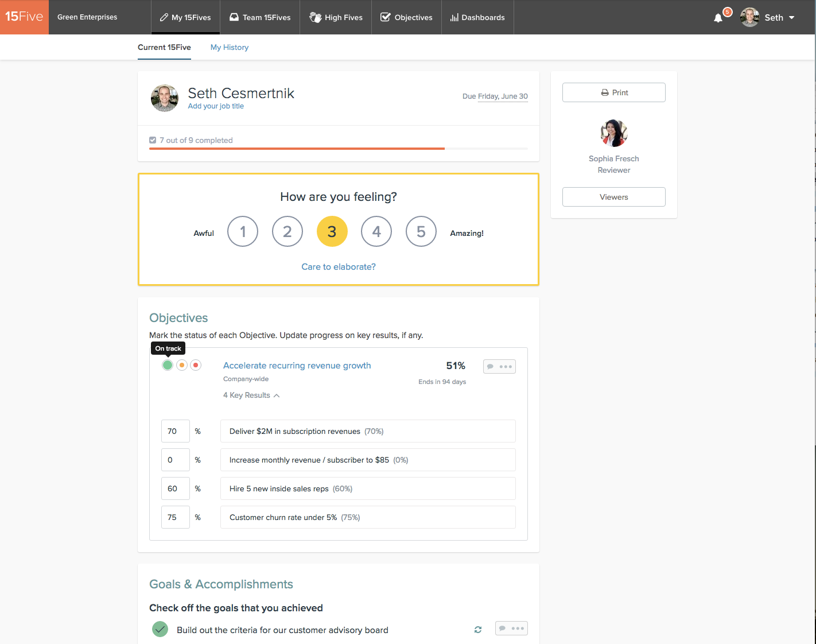Click the refresh icon beside customer advisory goal
Viewport: 816px width, 644px height.
[x=478, y=630]
